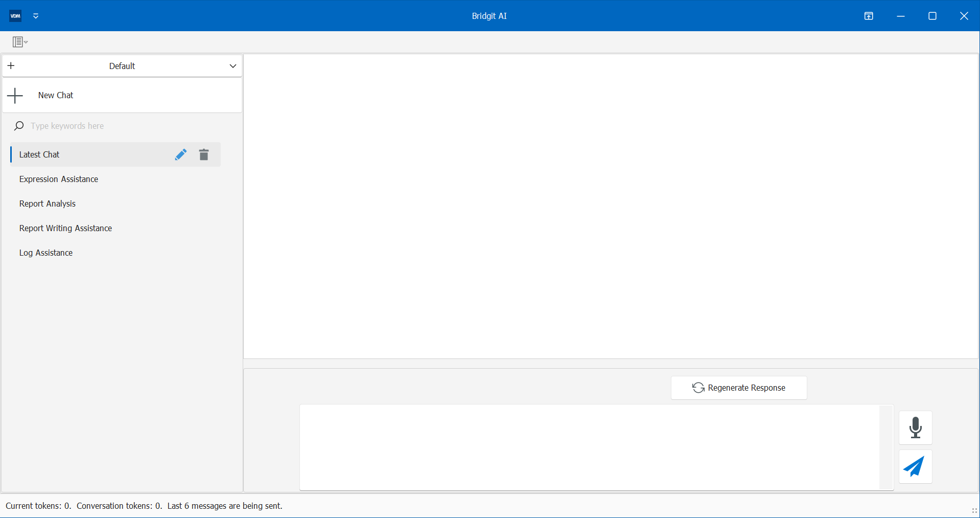Toggle the sidebar panel layout icon
This screenshot has height=518, width=980.
pyautogui.click(x=20, y=42)
